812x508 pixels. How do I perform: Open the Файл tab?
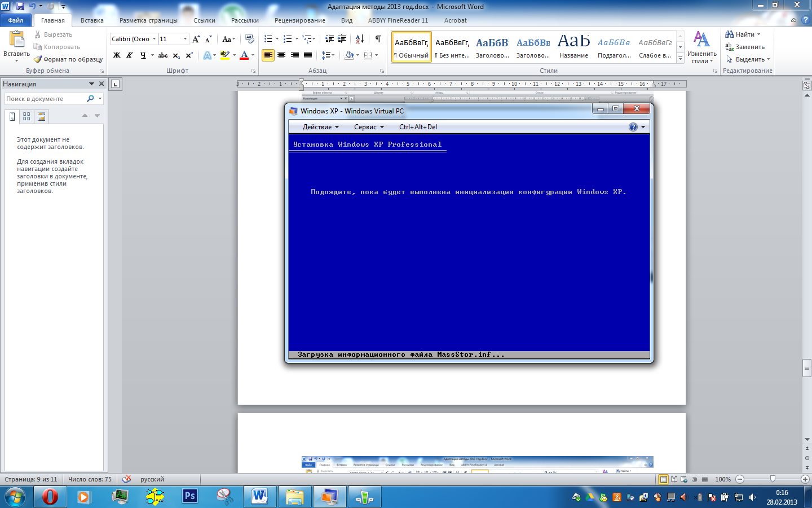pyautogui.click(x=16, y=20)
